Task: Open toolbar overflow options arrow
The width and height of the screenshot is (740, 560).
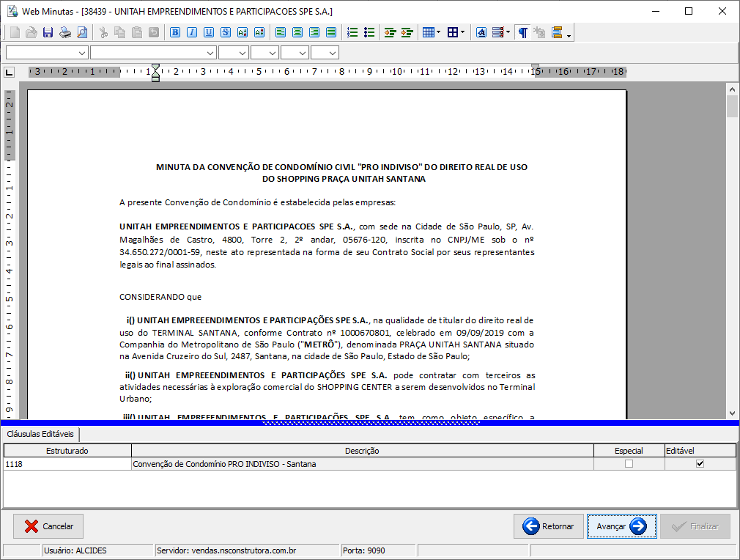Action: [x=569, y=37]
